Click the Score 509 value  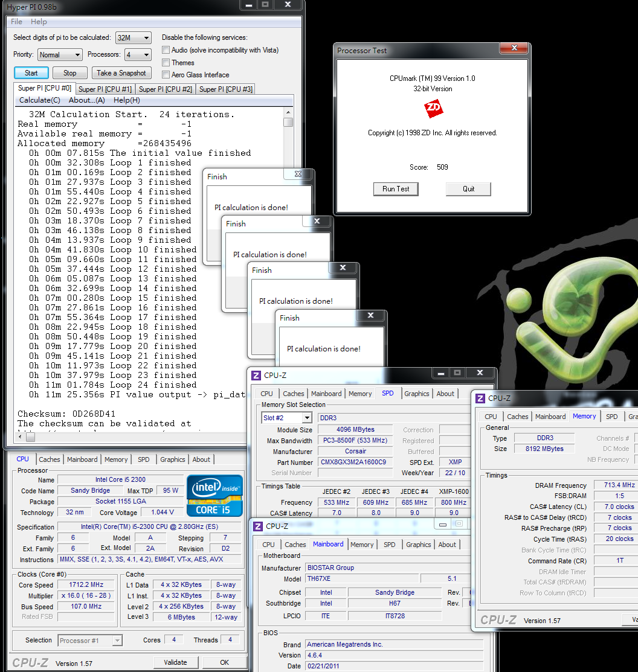442,167
